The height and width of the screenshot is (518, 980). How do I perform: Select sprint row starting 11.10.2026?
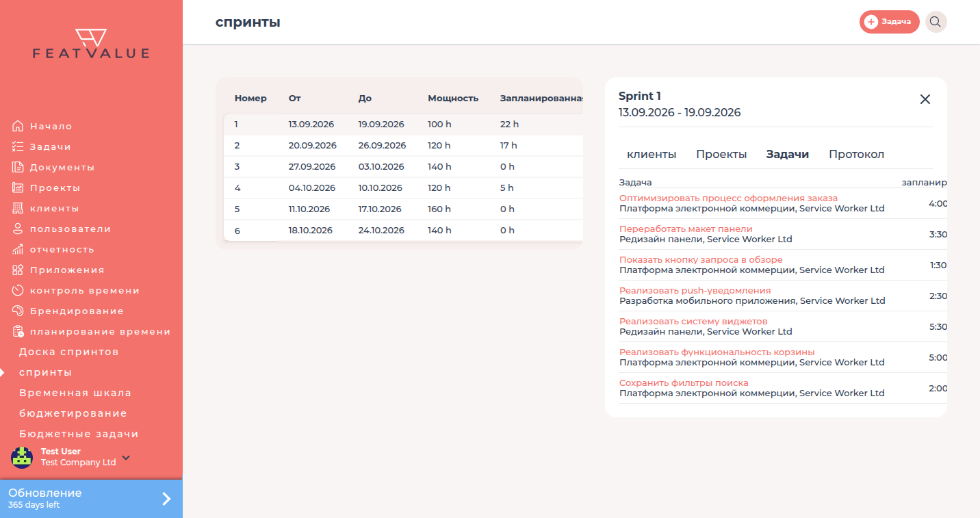click(x=403, y=209)
